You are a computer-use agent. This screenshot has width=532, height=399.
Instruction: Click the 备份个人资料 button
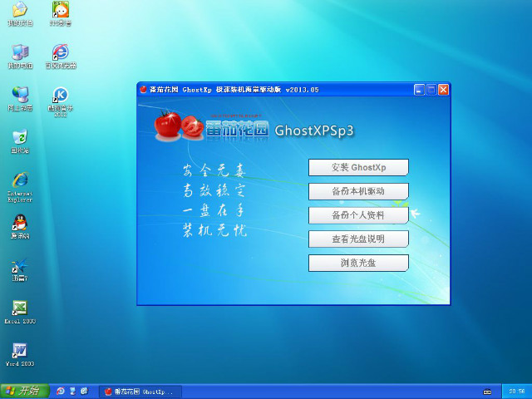358,215
